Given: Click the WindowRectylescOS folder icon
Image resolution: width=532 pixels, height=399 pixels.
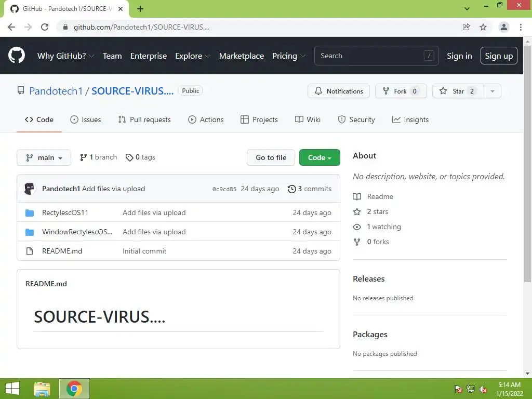Looking at the screenshot, I should pyautogui.click(x=30, y=232).
